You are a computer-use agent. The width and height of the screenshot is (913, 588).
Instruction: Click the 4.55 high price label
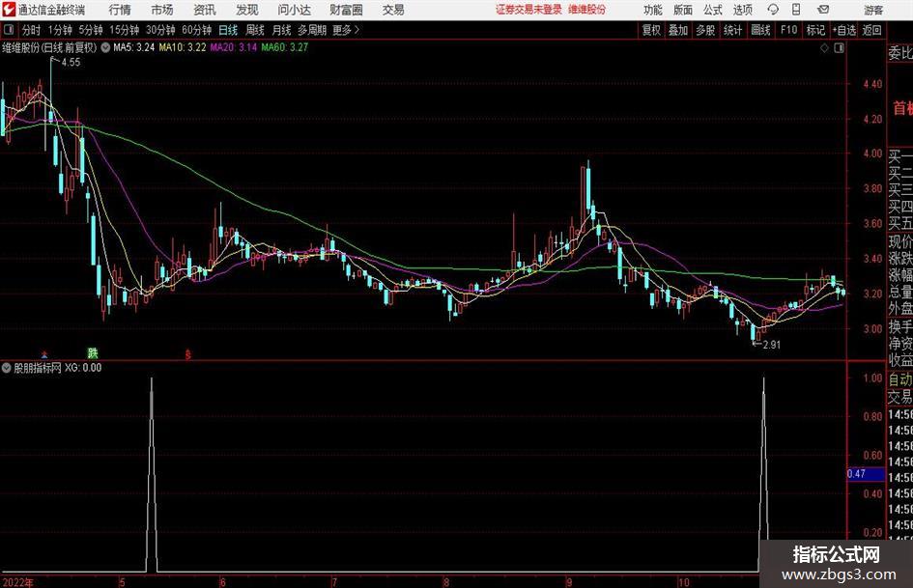coord(71,62)
